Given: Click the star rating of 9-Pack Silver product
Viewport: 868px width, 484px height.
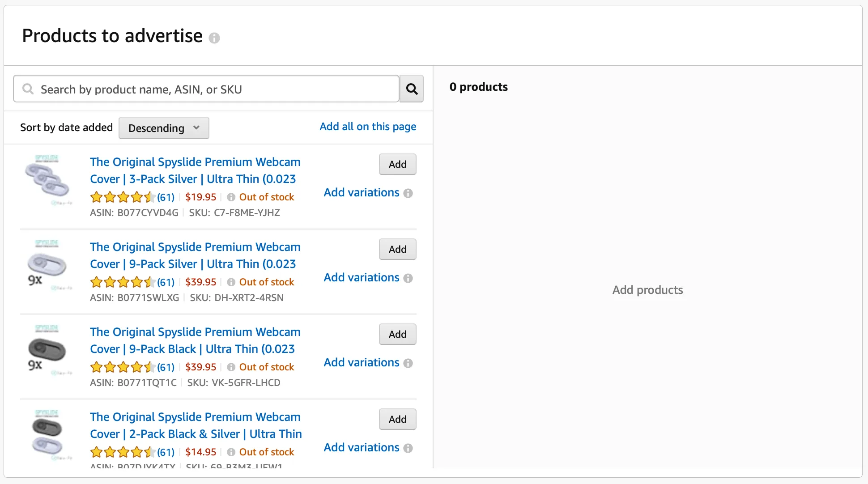Looking at the screenshot, I should tap(123, 282).
